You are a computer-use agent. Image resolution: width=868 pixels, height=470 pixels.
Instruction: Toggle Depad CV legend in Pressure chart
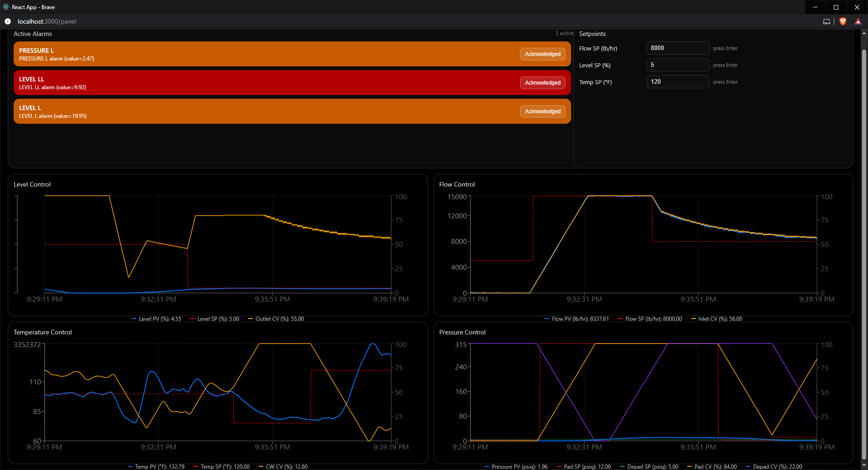[x=774, y=467]
